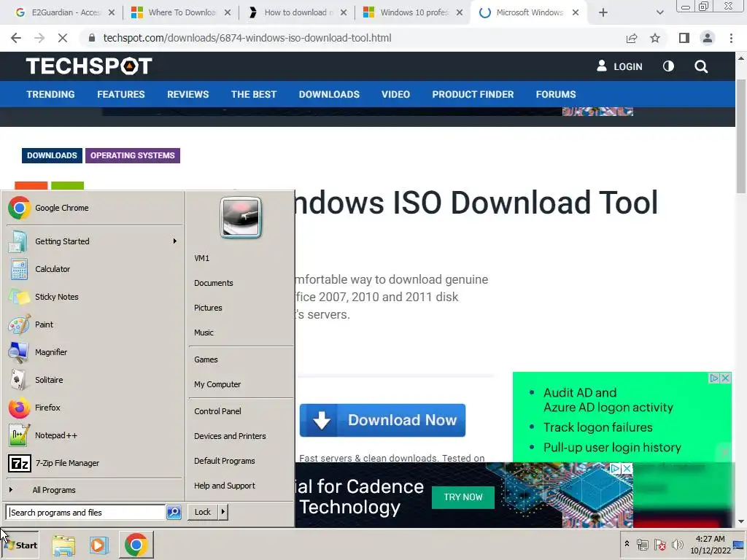Screen dimensions: 747x560
Task: Click the Search programs and files field
Action: (86, 513)
